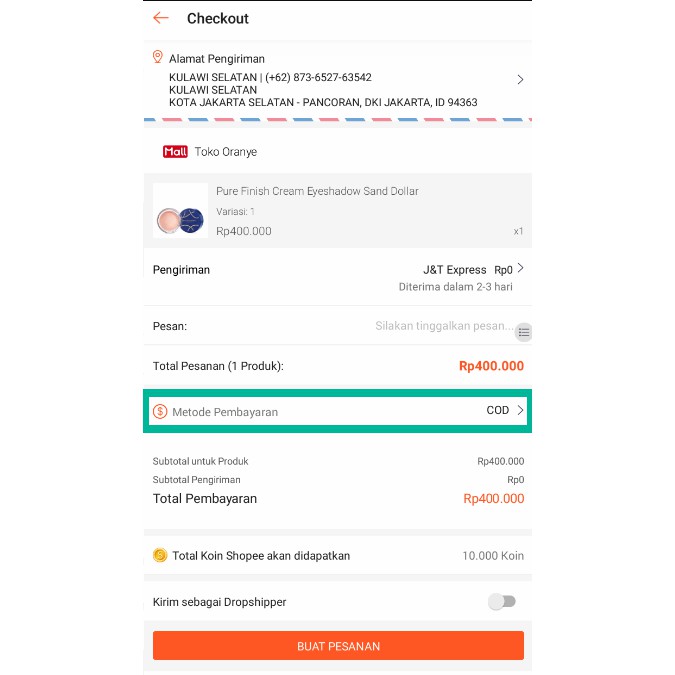Viewport: 675px width, 675px height.
Task: Click the message template list icon
Action: click(x=524, y=332)
